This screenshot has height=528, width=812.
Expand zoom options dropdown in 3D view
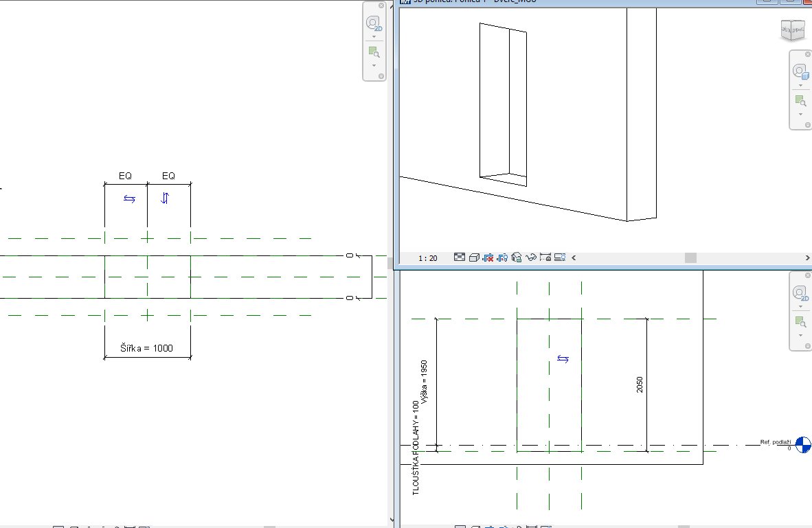coord(800,115)
